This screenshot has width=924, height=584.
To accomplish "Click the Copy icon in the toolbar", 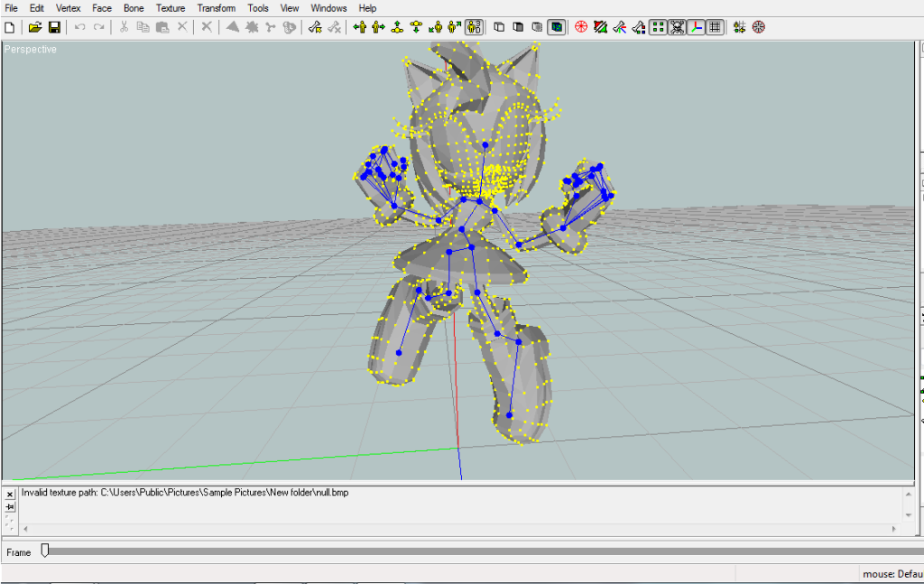I will 143,27.
